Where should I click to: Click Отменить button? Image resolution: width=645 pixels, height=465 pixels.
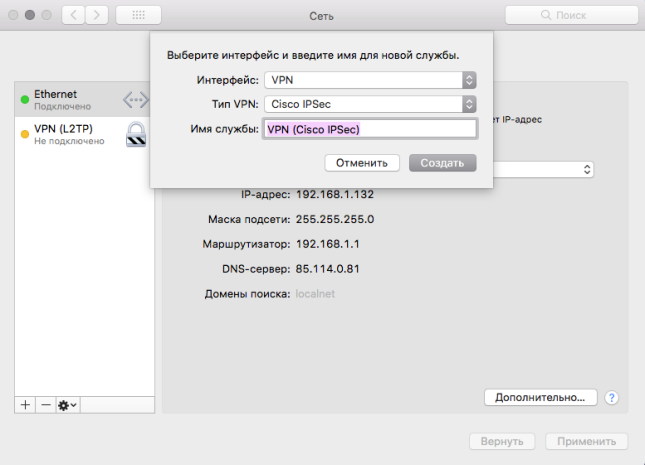362,163
